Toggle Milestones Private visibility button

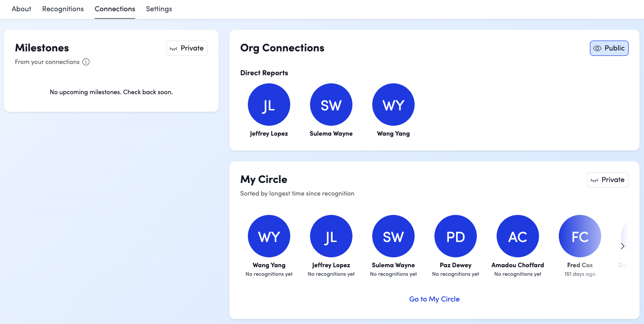(187, 48)
